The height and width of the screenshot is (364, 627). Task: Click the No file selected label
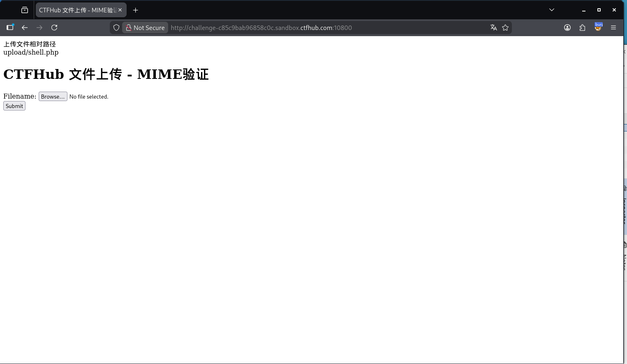(89, 97)
